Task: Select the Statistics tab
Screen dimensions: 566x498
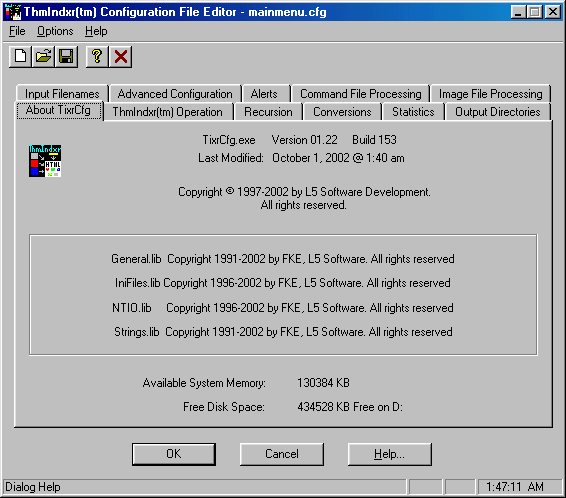Action: (x=413, y=112)
